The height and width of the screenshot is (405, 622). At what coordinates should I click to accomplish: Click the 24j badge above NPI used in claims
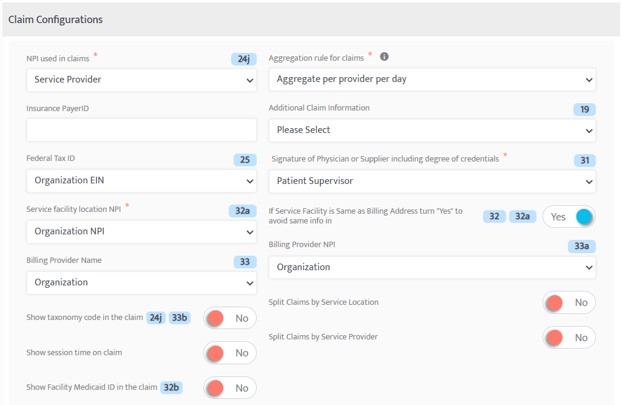[x=244, y=59]
